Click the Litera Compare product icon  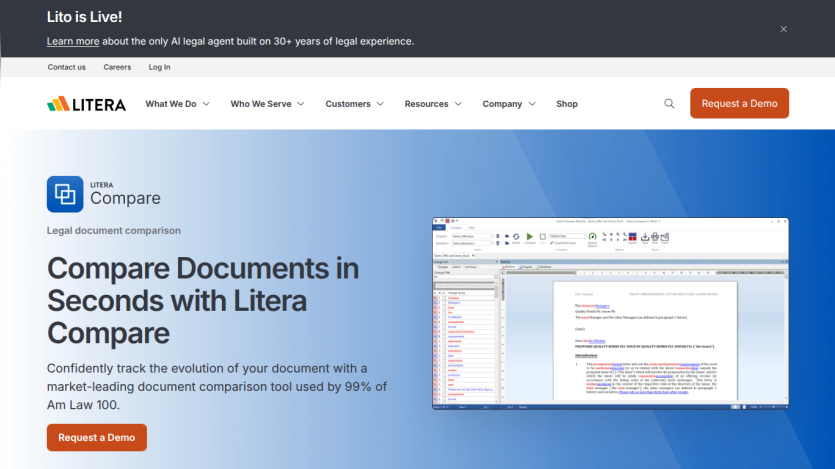pyautogui.click(x=65, y=194)
